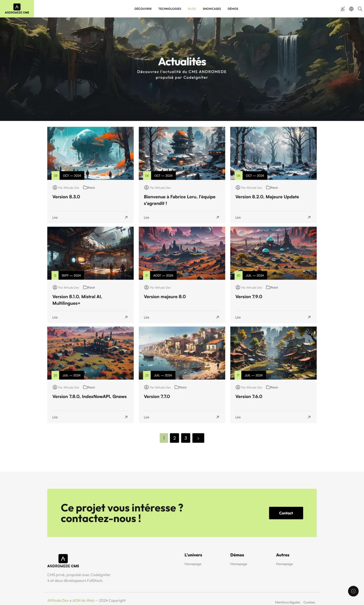Click the Patch folder icon under Version 7.7.0

coord(177,387)
